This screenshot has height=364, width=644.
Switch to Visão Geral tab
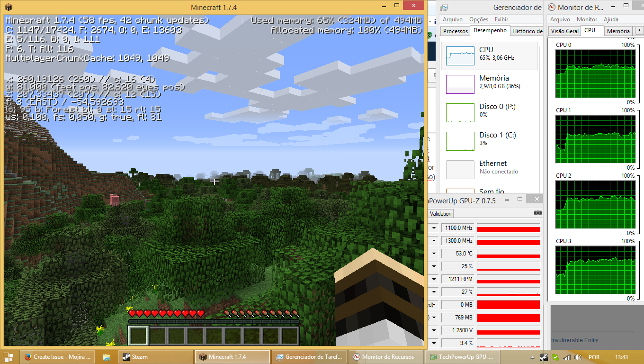565,31
